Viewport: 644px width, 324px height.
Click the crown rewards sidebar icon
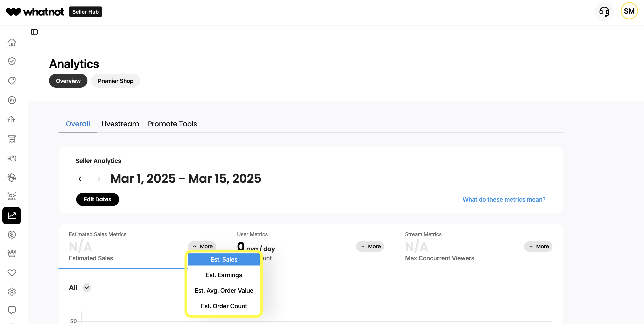12,253
